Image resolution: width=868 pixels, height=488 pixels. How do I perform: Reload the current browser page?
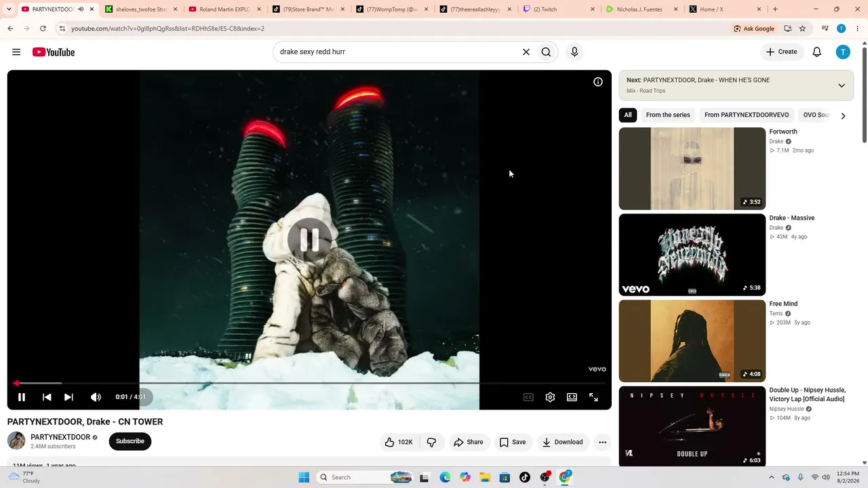click(43, 28)
